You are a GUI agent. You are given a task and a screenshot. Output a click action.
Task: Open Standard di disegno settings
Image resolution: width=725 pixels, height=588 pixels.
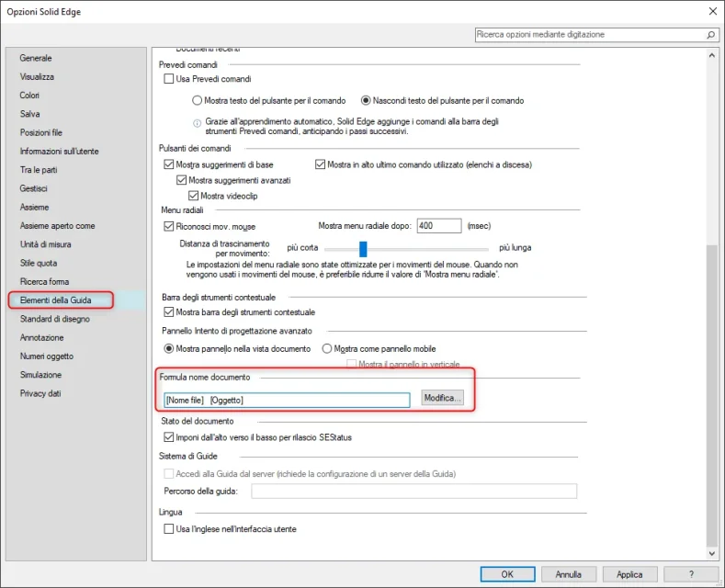pos(55,319)
